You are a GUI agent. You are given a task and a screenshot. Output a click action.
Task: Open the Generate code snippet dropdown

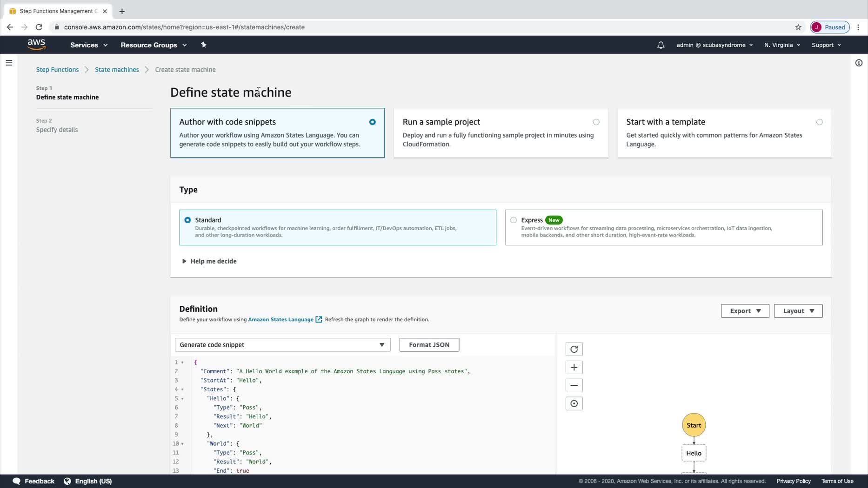tap(282, 345)
